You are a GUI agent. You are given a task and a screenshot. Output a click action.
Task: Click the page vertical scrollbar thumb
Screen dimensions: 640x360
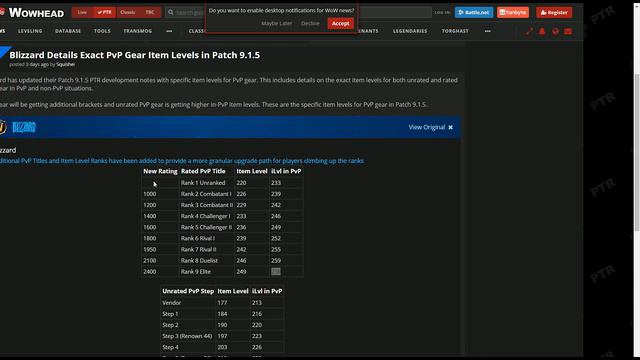coord(636,153)
